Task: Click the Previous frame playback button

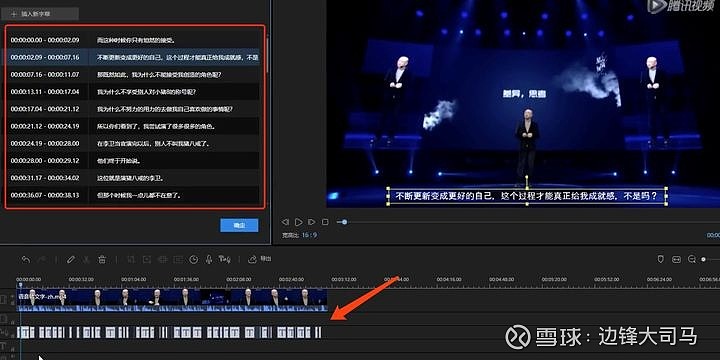Action: click(x=285, y=222)
